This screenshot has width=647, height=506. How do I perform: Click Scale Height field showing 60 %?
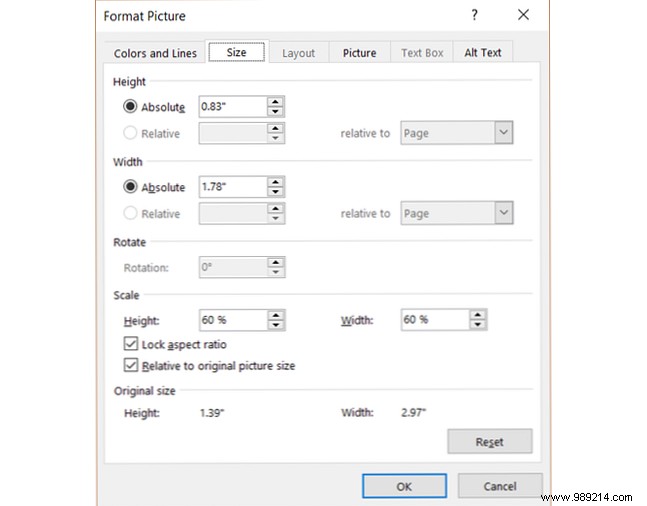click(x=234, y=320)
